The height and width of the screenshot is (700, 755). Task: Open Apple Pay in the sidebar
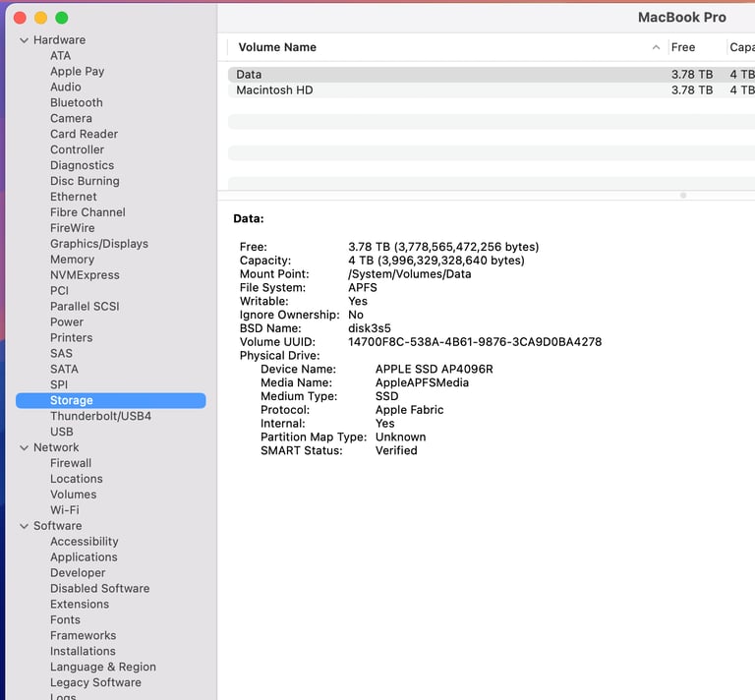point(77,71)
